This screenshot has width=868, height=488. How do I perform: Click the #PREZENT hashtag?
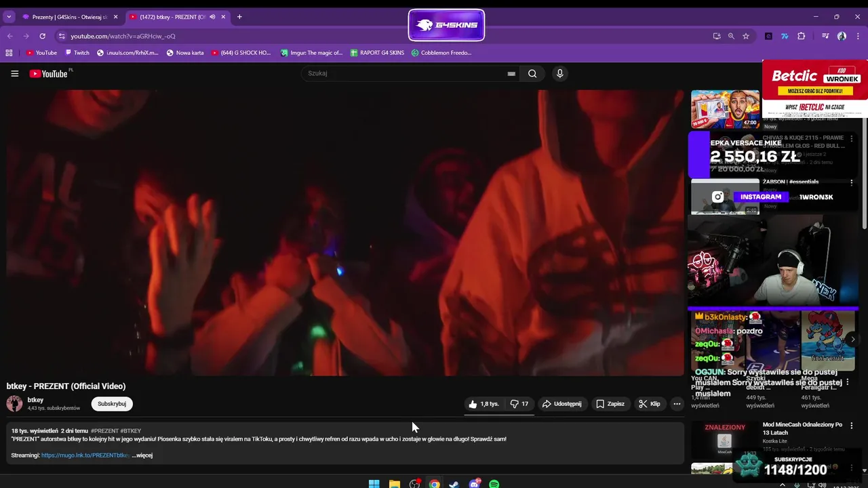point(104,431)
